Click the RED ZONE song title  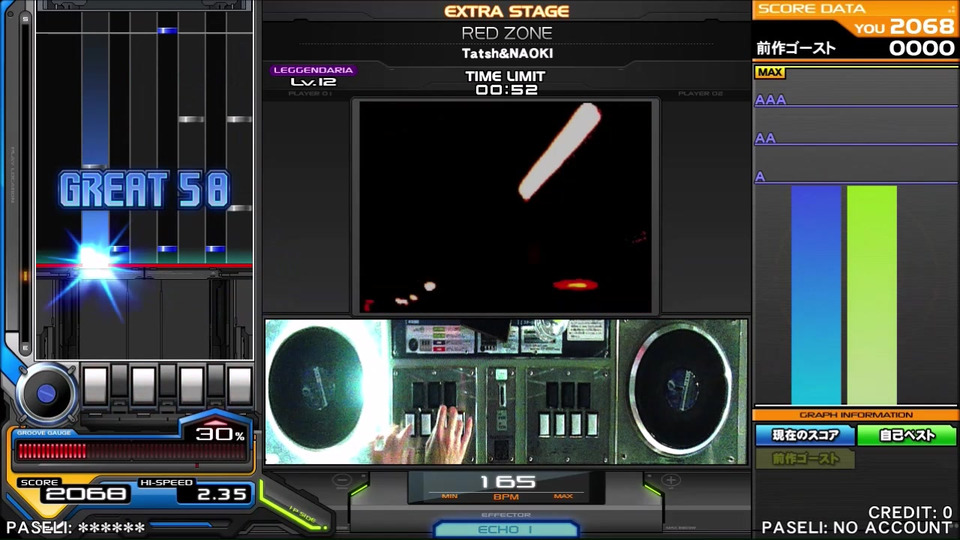click(x=507, y=33)
